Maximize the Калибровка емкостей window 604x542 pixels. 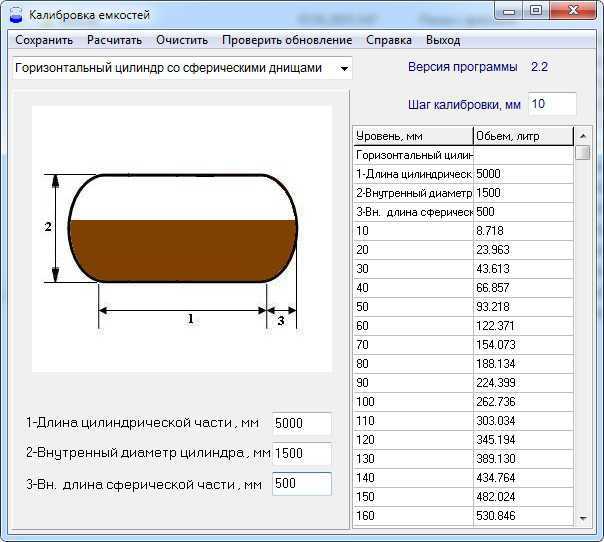click(x=536, y=11)
